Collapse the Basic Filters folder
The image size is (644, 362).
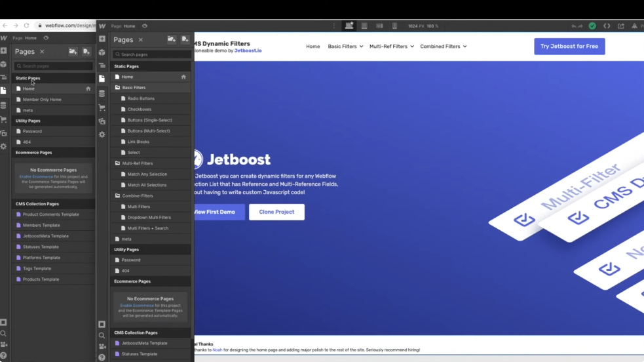pos(117,87)
